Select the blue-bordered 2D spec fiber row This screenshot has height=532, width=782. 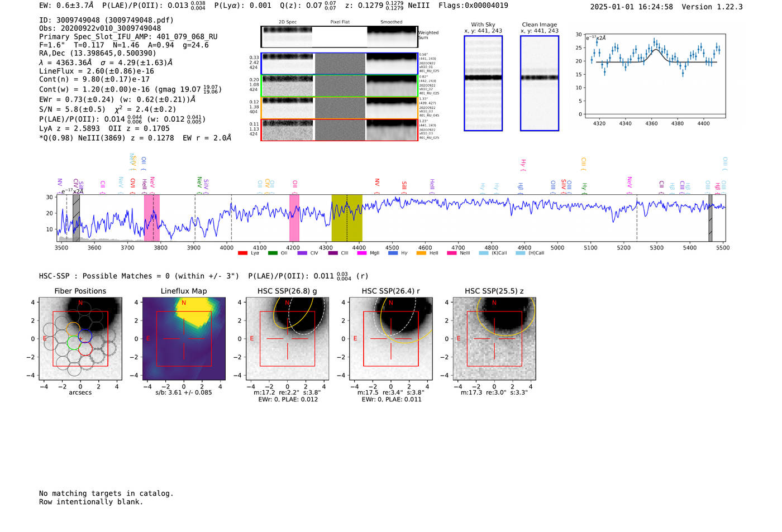[x=339, y=64]
